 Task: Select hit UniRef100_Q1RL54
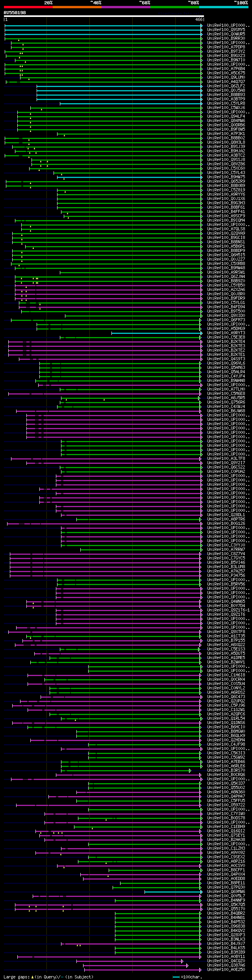226,718
